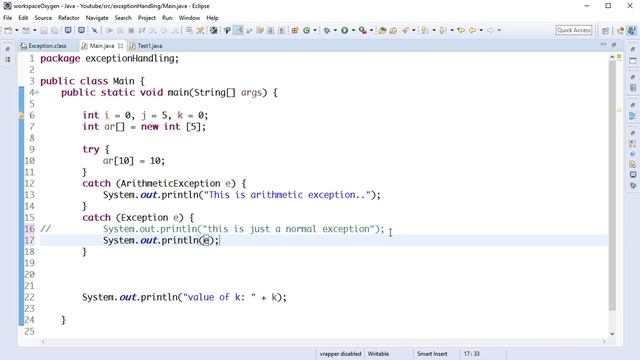This screenshot has width=640, height=360.
Task: Click the Previous Annotation icon
Action: coord(442,30)
